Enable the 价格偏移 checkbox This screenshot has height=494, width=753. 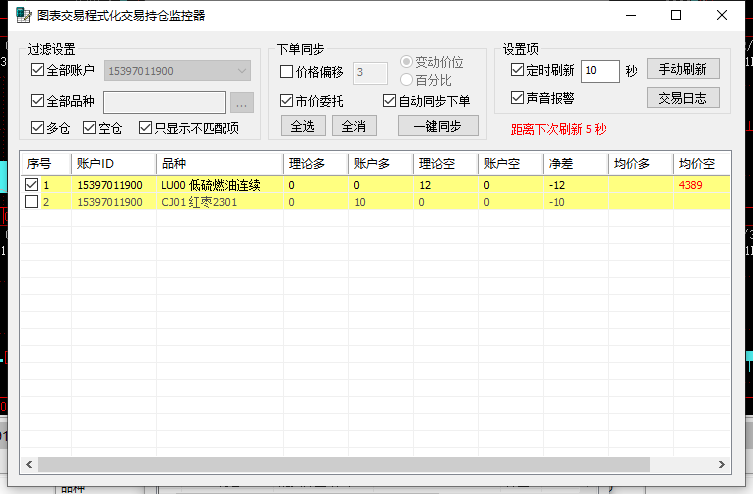[x=287, y=72]
